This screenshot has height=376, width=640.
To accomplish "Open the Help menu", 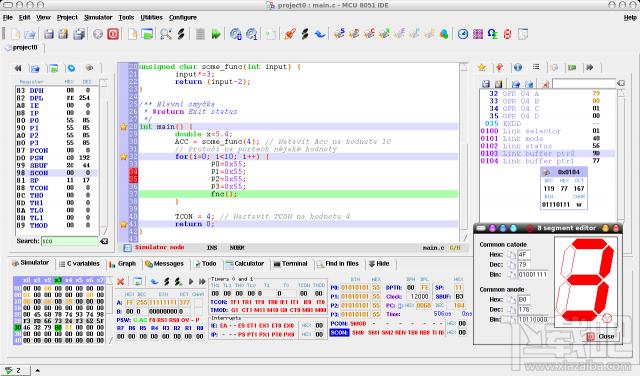I will [x=630, y=18].
